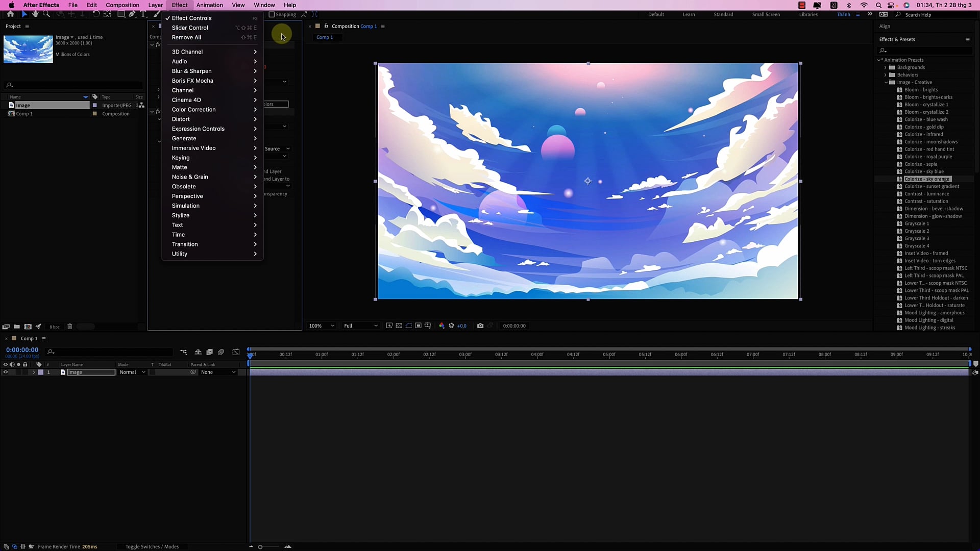Viewport: 980px width, 551px height.
Task: Open the Normal blending mode dropdown
Action: (x=132, y=372)
